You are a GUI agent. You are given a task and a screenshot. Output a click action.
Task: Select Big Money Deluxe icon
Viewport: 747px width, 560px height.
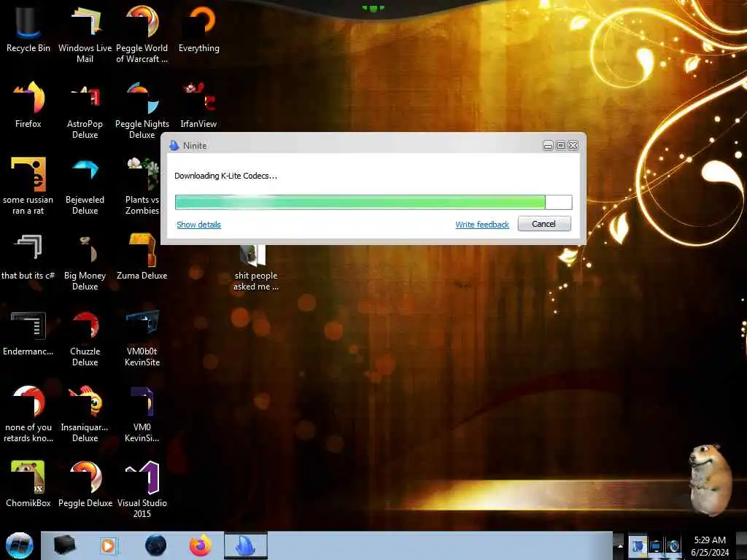[85, 262]
